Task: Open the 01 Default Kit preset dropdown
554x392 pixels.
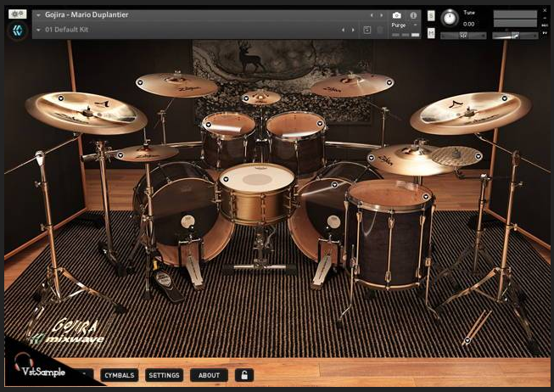Action: (39, 30)
